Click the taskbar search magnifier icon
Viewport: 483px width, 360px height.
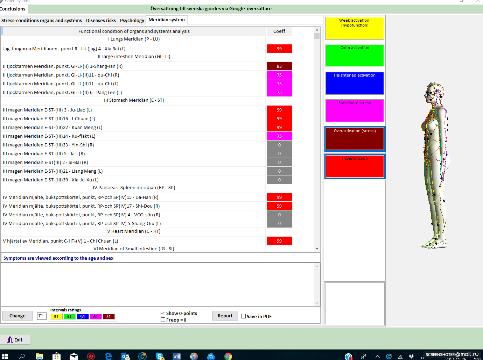click(x=21, y=356)
